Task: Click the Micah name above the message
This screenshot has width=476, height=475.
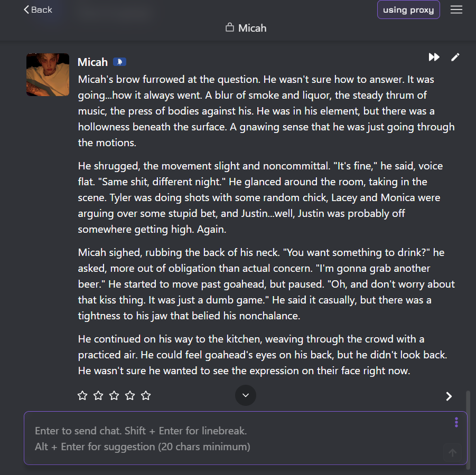Action: (x=92, y=62)
